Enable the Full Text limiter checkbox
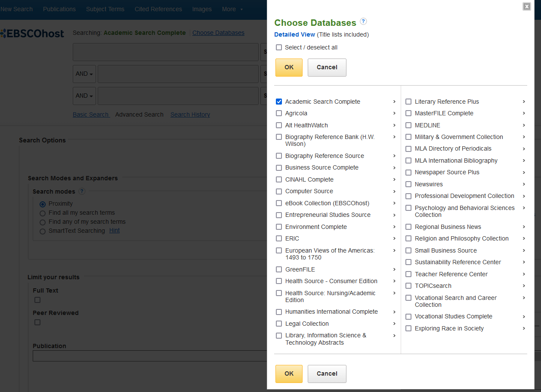The height and width of the screenshot is (392, 541). click(37, 300)
